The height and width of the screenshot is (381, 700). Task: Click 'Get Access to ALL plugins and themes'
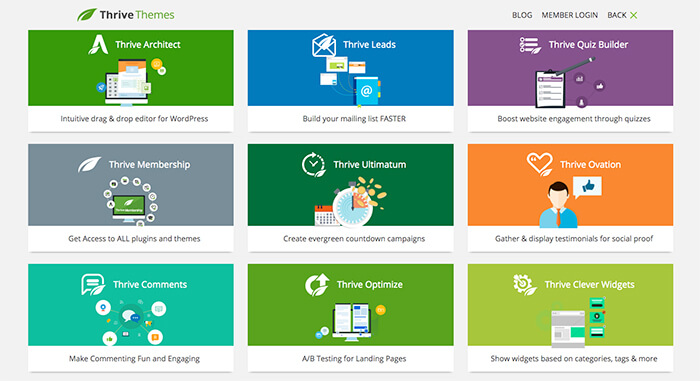tap(134, 239)
